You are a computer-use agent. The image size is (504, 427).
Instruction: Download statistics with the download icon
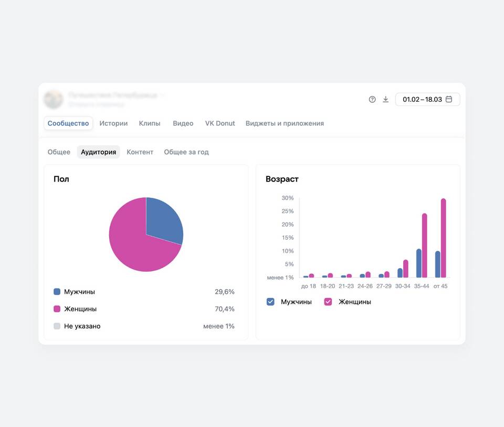tap(385, 100)
